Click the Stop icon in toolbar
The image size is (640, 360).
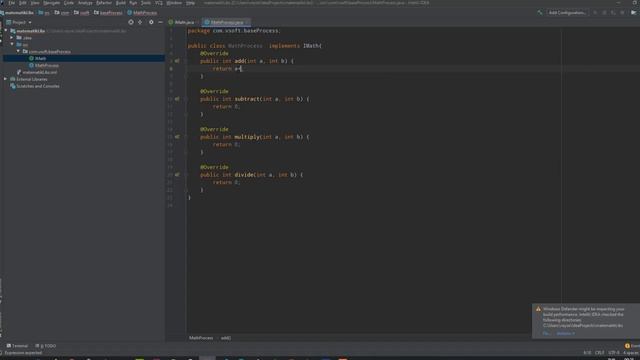pyautogui.click(x=622, y=13)
